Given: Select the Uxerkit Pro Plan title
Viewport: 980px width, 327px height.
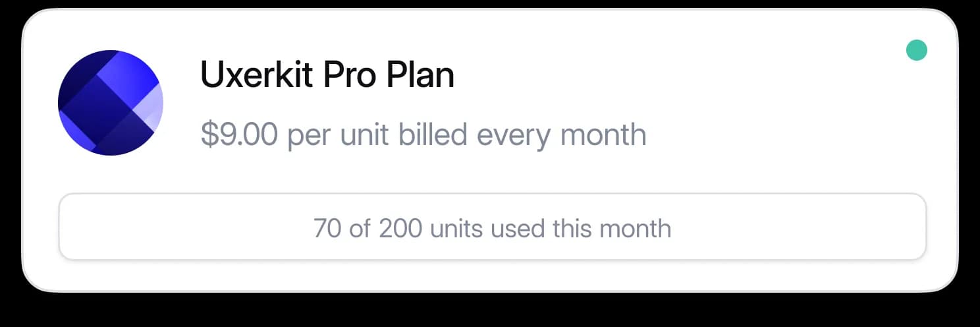Looking at the screenshot, I should [327, 74].
